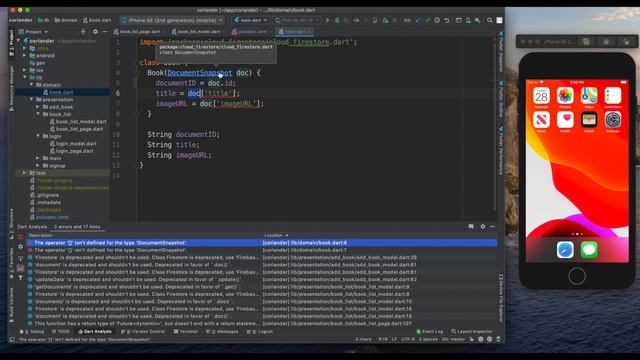Screen dimensions: 640x360
Task: Collapse the presentation folder
Action: (x=31, y=100)
